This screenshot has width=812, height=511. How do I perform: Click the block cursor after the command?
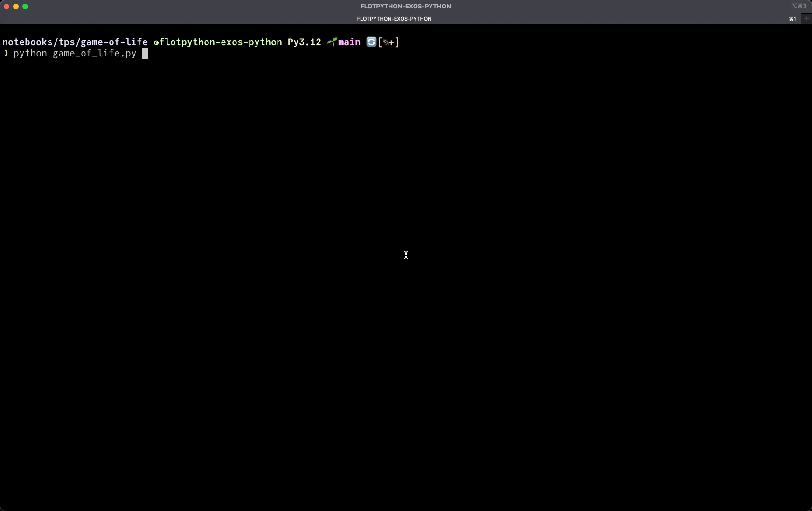145,54
